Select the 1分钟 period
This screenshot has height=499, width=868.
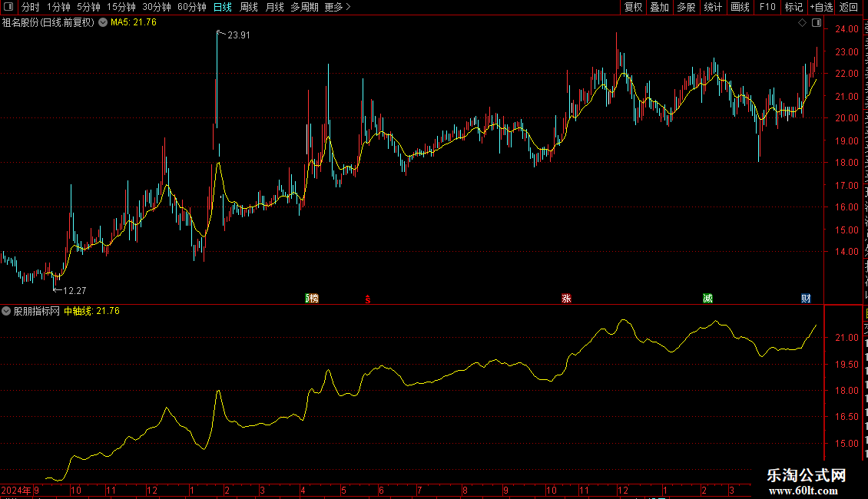58,7
